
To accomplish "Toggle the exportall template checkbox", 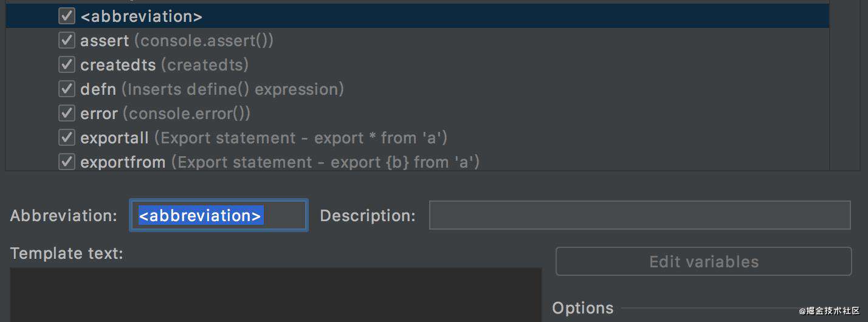I will [66, 138].
